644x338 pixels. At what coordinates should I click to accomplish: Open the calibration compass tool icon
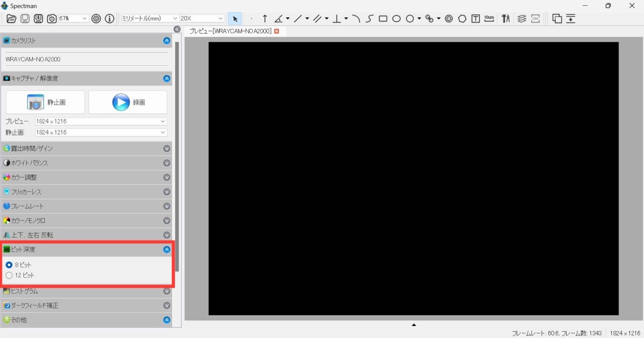pyautogui.click(x=506, y=18)
